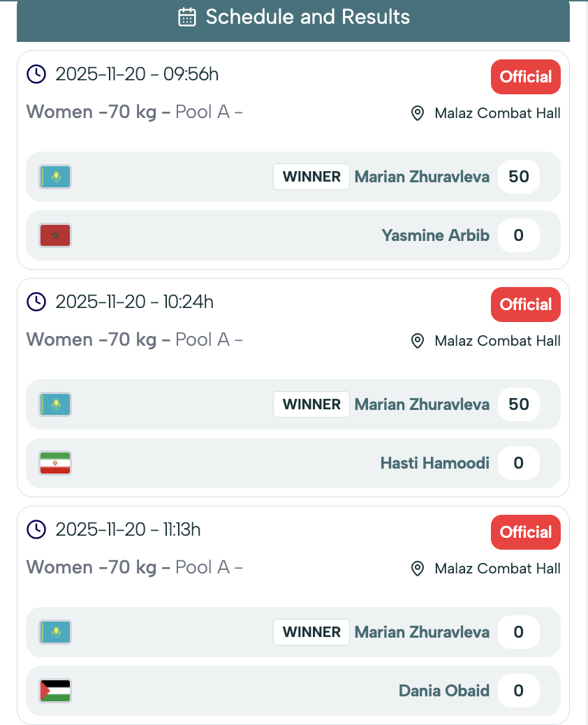Click the Palestine flag beside Dania Obaid

(x=55, y=691)
